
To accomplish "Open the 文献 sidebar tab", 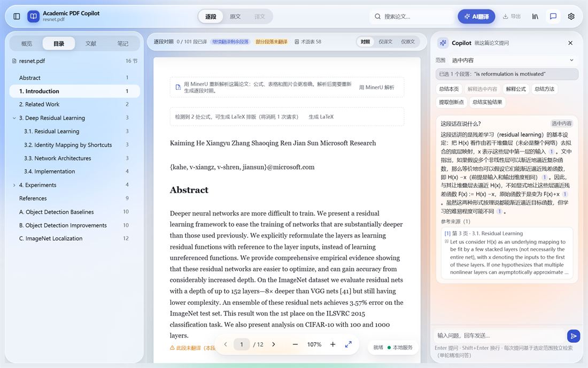I will coord(91,43).
